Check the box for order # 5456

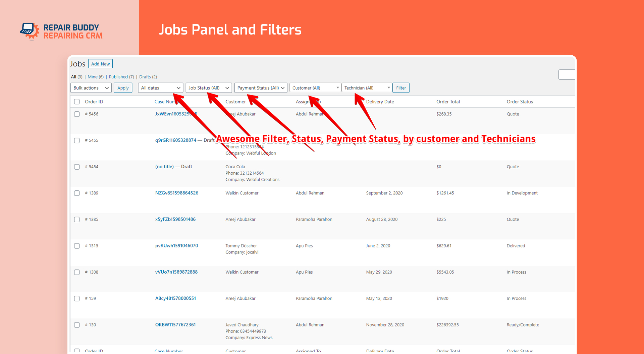pyautogui.click(x=77, y=114)
